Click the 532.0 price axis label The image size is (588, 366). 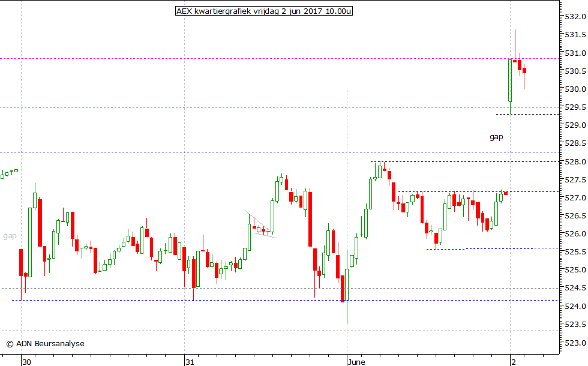pyautogui.click(x=575, y=17)
